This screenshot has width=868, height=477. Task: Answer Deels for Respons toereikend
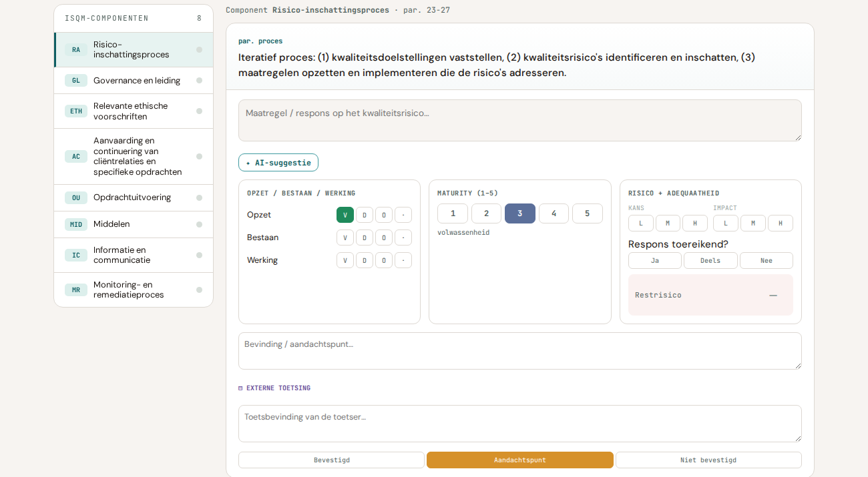710,261
